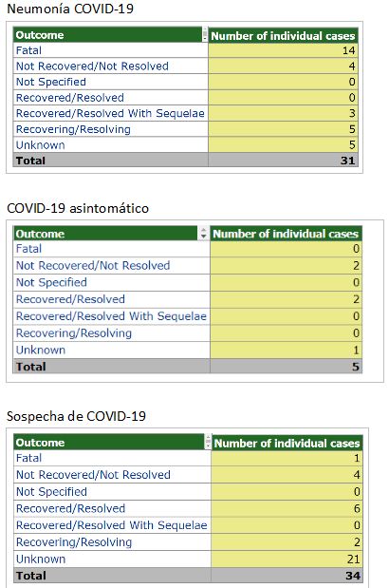The width and height of the screenshot is (389, 588).
Task: Select Total value 31 cell
Action: tap(283, 161)
